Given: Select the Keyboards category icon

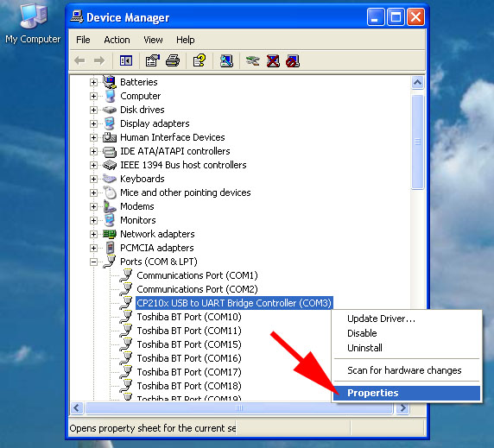Looking at the screenshot, I should [x=110, y=179].
